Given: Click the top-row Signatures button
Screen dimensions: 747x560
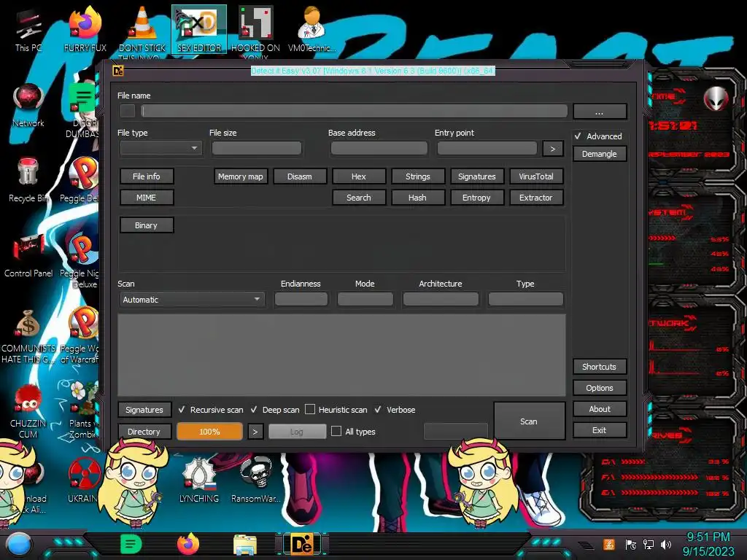Looking at the screenshot, I should click(x=477, y=176).
